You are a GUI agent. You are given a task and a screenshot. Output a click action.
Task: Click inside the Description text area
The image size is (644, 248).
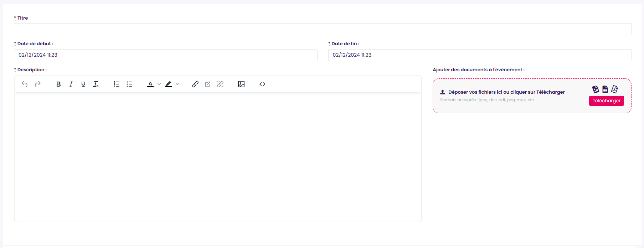point(218,157)
